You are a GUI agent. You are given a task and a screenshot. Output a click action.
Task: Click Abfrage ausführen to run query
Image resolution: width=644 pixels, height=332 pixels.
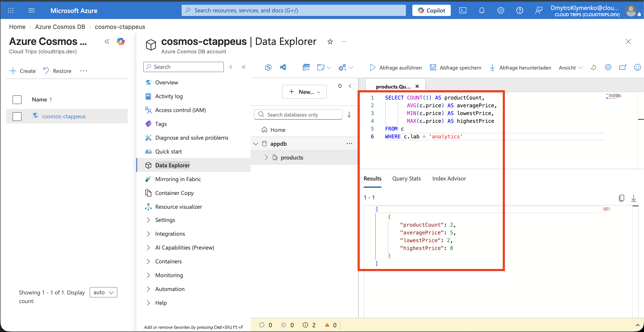point(396,68)
